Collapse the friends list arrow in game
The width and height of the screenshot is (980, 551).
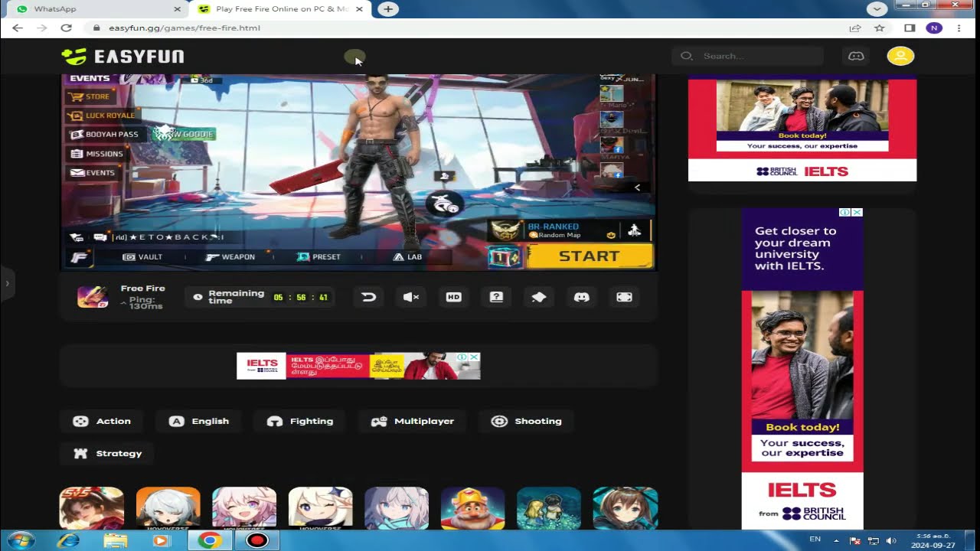(x=637, y=187)
